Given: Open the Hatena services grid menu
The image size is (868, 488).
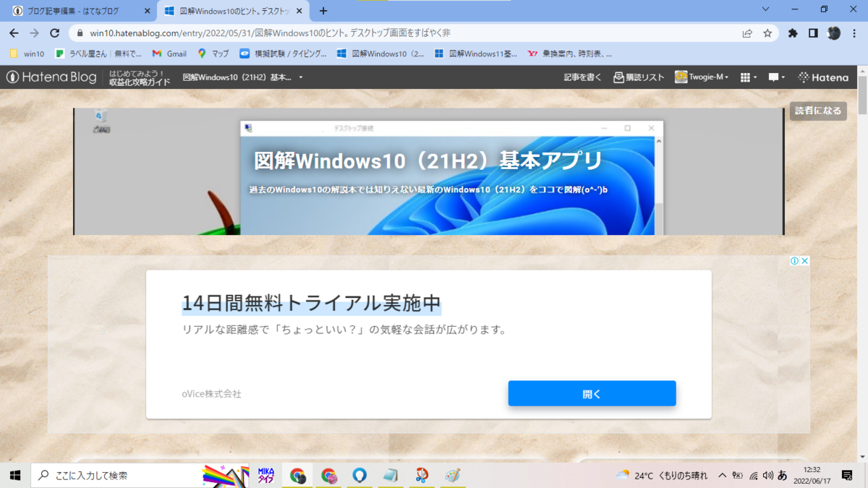Looking at the screenshot, I should 749,77.
